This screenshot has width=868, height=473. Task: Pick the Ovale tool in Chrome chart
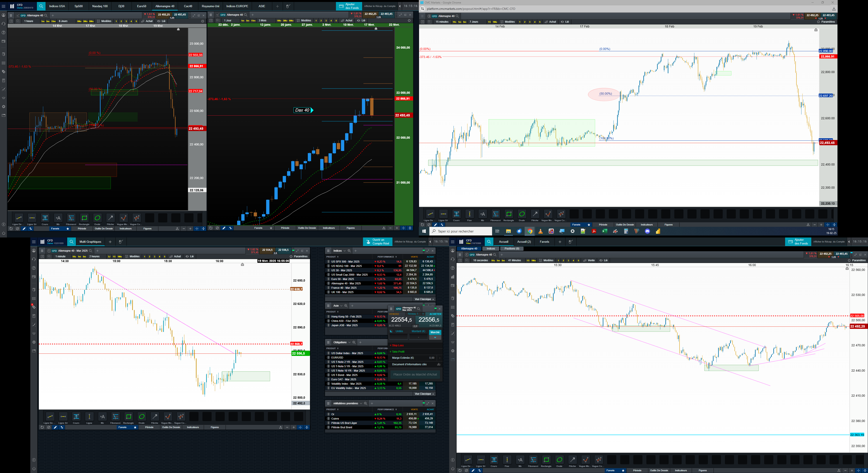pos(522,214)
